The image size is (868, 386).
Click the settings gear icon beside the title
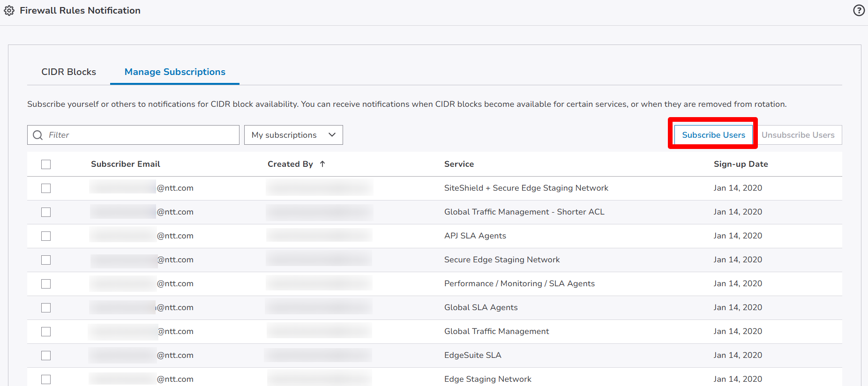click(9, 10)
